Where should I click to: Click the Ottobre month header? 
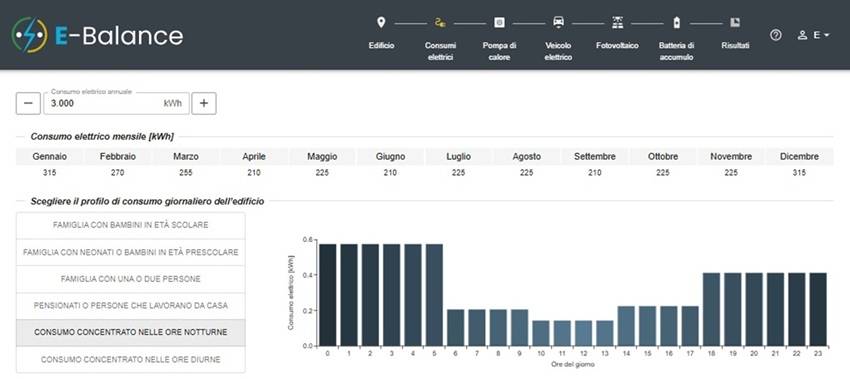[x=663, y=157]
